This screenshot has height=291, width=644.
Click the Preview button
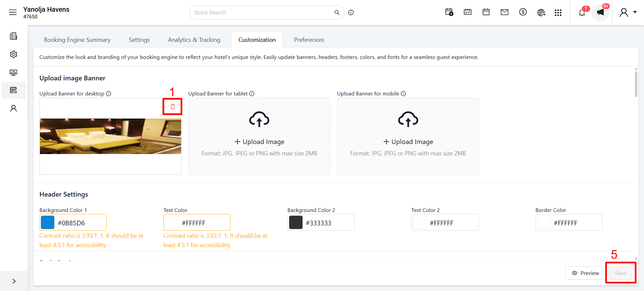tap(586, 273)
